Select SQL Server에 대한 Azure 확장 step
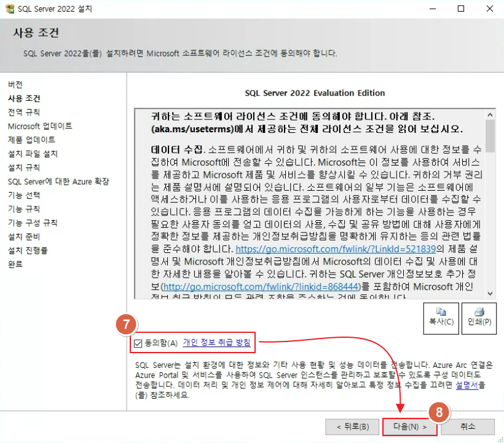This screenshot has width=504, height=443. pyautogui.click(x=58, y=182)
